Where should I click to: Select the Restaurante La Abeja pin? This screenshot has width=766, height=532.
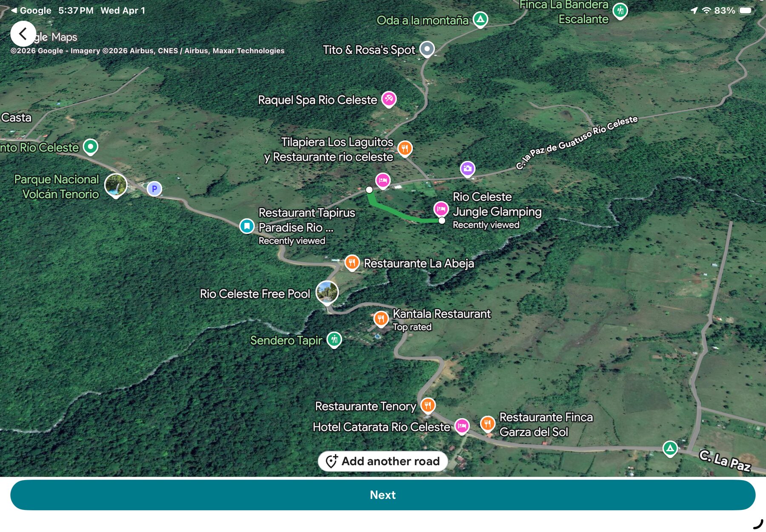352,263
